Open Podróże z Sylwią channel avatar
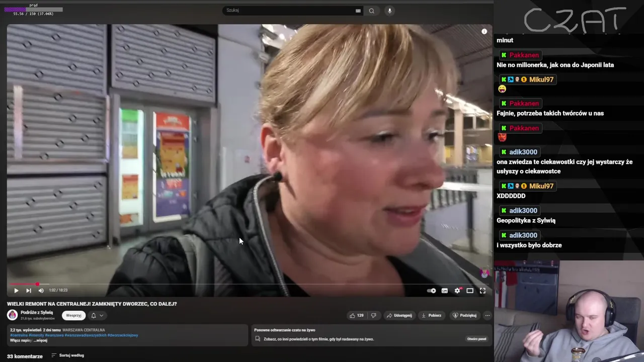Viewport: 644px width, 362px height. click(12, 315)
